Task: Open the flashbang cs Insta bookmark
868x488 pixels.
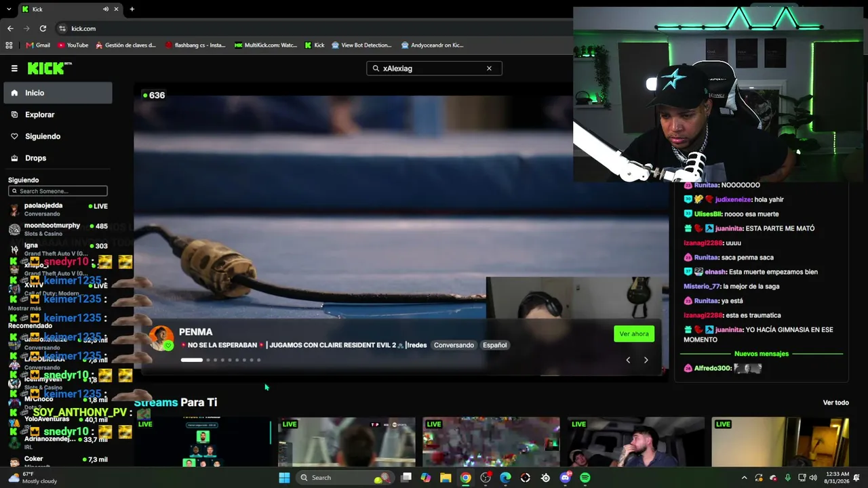Action: (195, 45)
